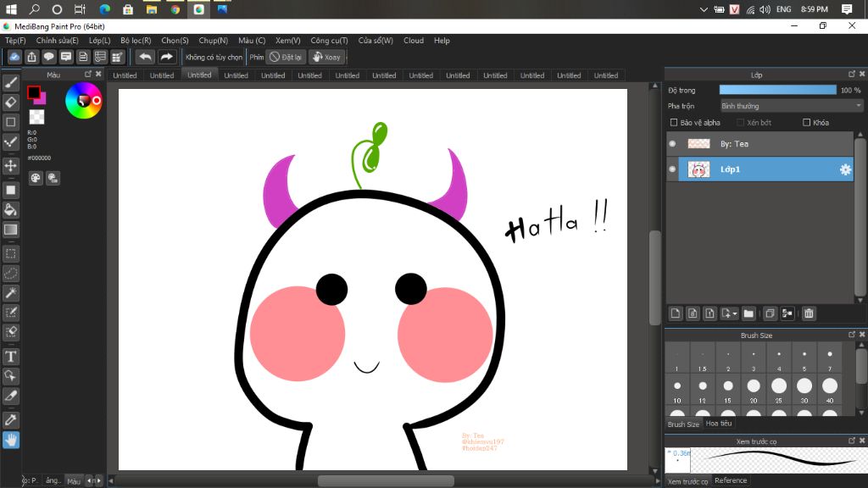Select the Brush tool
Image resolution: width=868 pixels, height=488 pixels.
coord(10,83)
